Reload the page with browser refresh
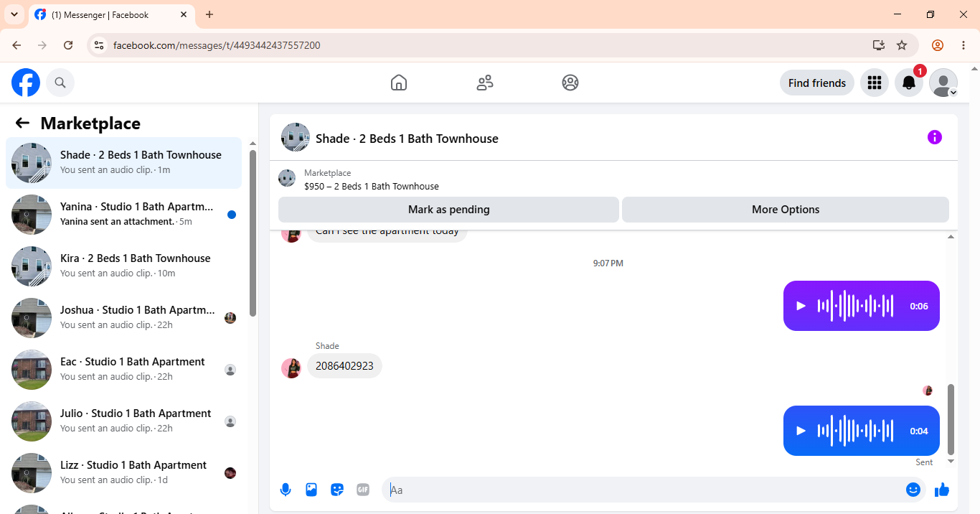The height and width of the screenshot is (514, 980). point(68,45)
